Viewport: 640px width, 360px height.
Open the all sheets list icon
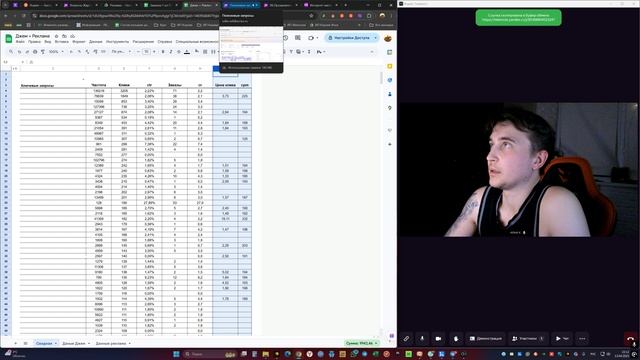point(25,343)
